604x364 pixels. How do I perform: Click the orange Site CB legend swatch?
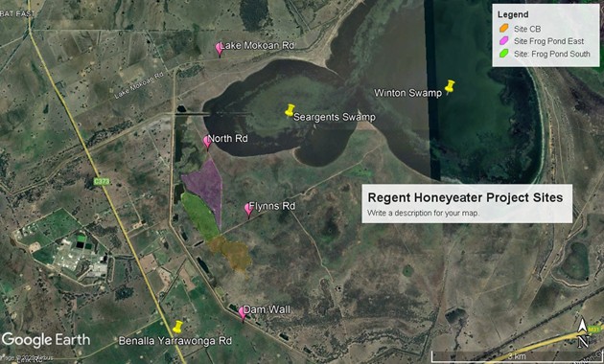pos(504,28)
